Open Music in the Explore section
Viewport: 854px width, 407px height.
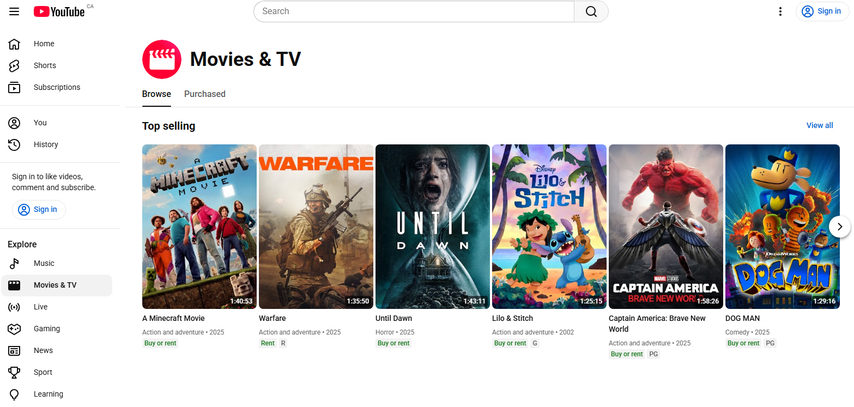point(44,263)
